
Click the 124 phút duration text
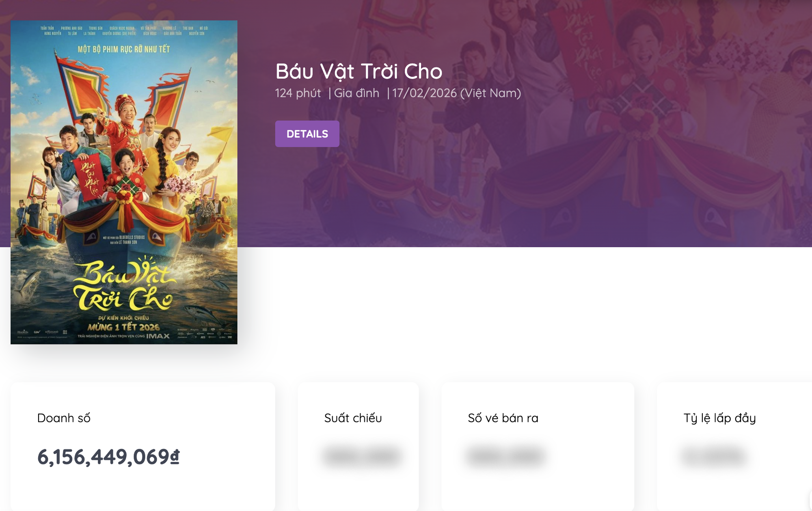tap(298, 93)
